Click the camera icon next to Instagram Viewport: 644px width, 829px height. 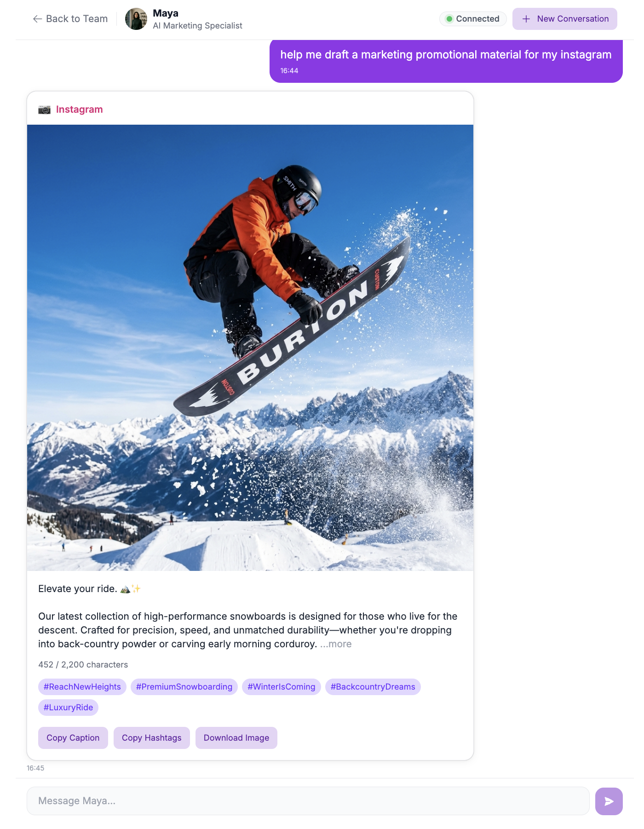44,109
